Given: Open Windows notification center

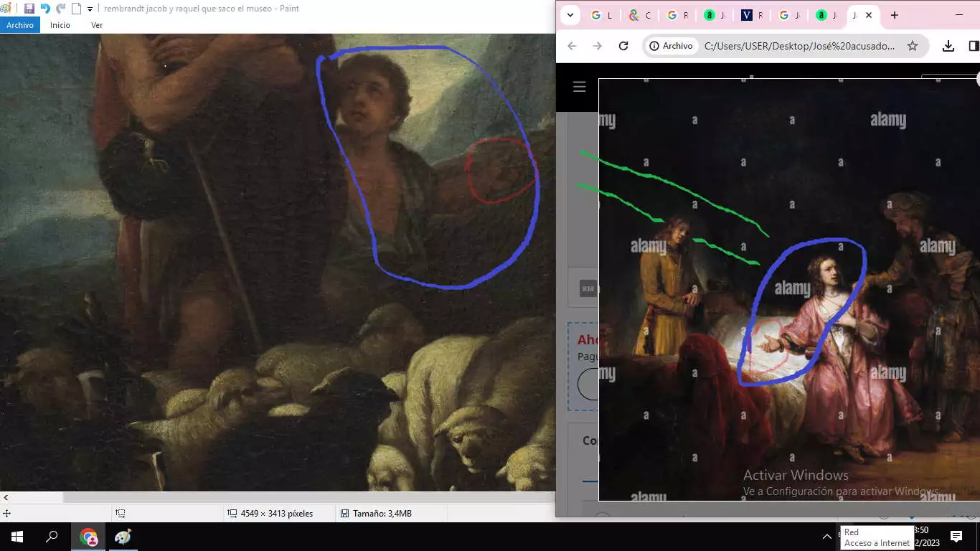Looking at the screenshot, I should point(956,537).
